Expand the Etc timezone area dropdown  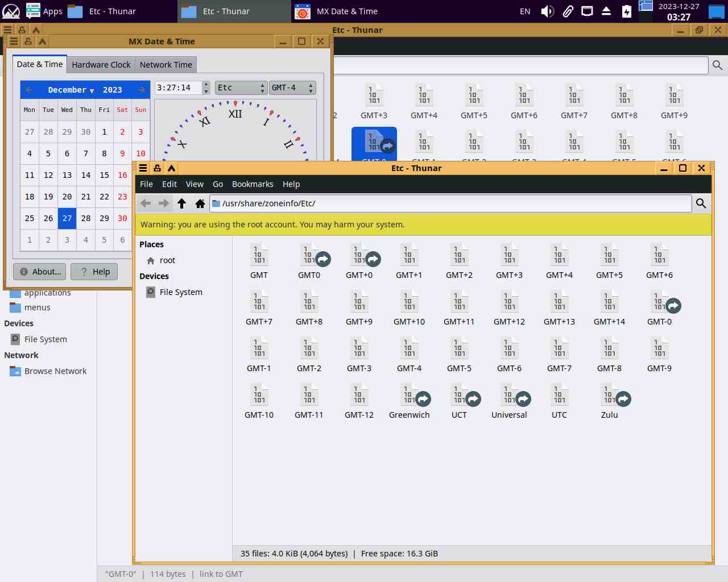coord(241,88)
